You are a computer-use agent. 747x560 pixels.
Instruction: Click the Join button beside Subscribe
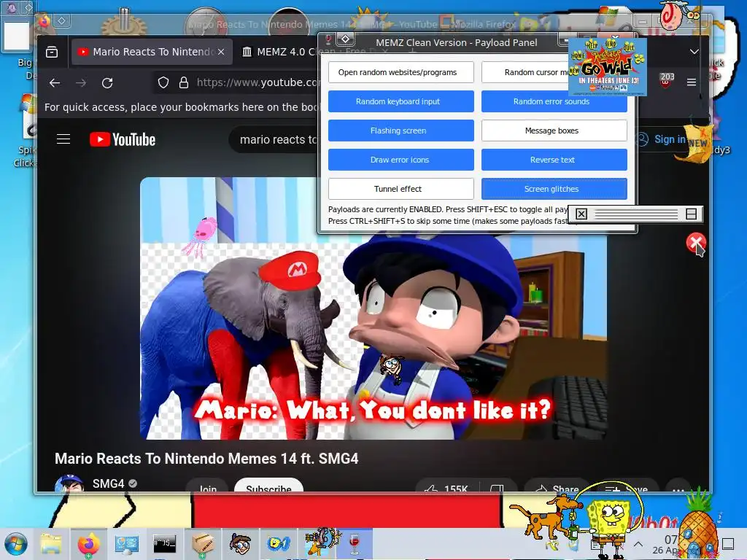tap(208, 485)
